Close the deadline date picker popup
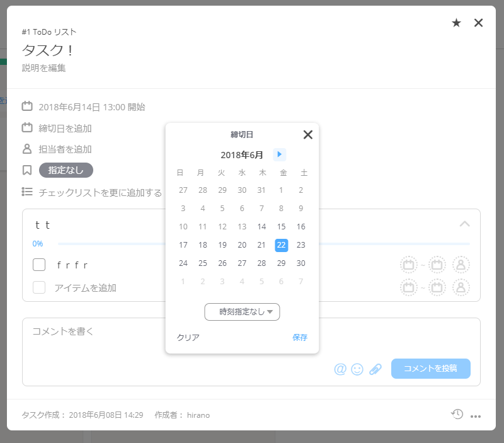This screenshot has width=504, height=443. (307, 134)
